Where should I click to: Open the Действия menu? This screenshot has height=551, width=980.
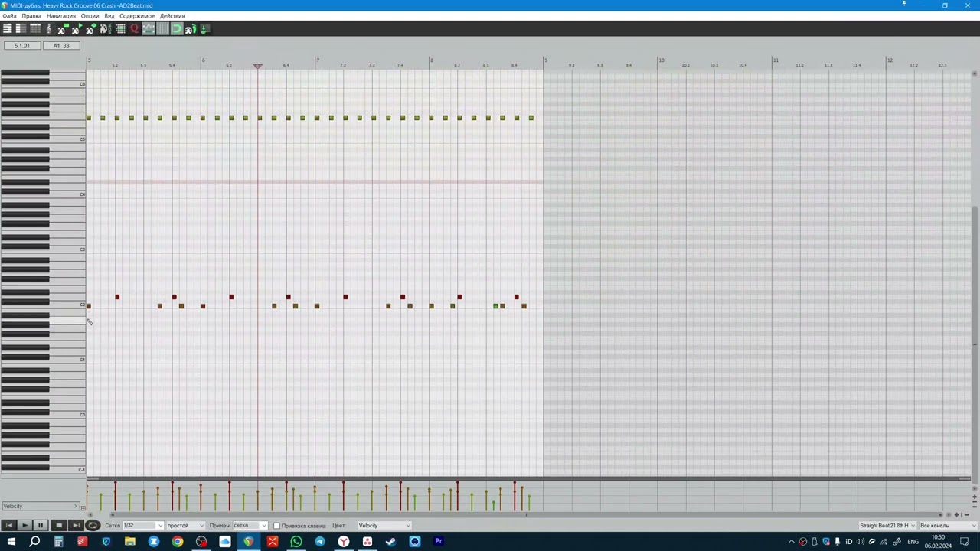click(172, 16)
